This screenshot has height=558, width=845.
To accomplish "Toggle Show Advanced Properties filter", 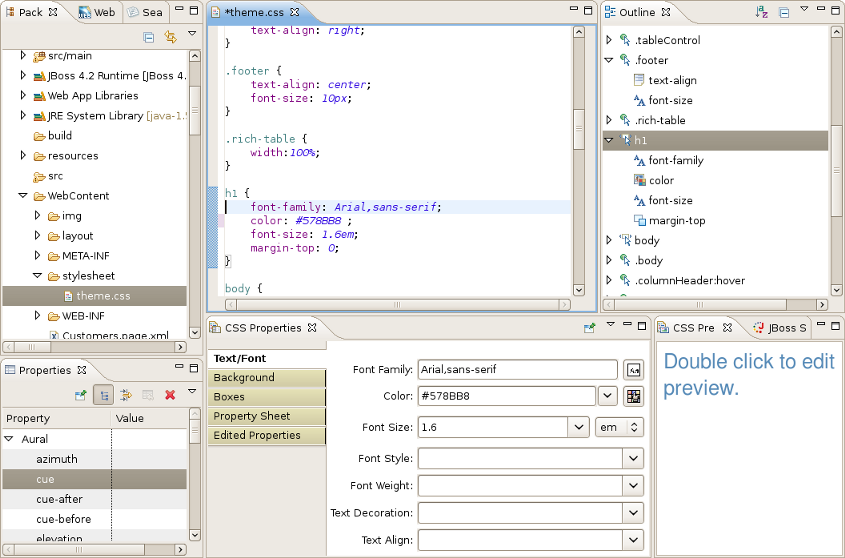I will point(126,395).
